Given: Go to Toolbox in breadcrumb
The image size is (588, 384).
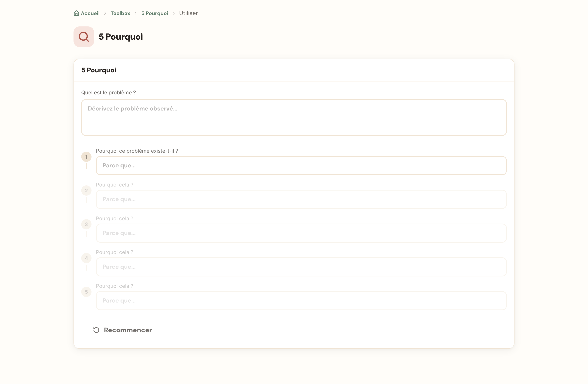Looking at the screenshot, I should [120, 13].
